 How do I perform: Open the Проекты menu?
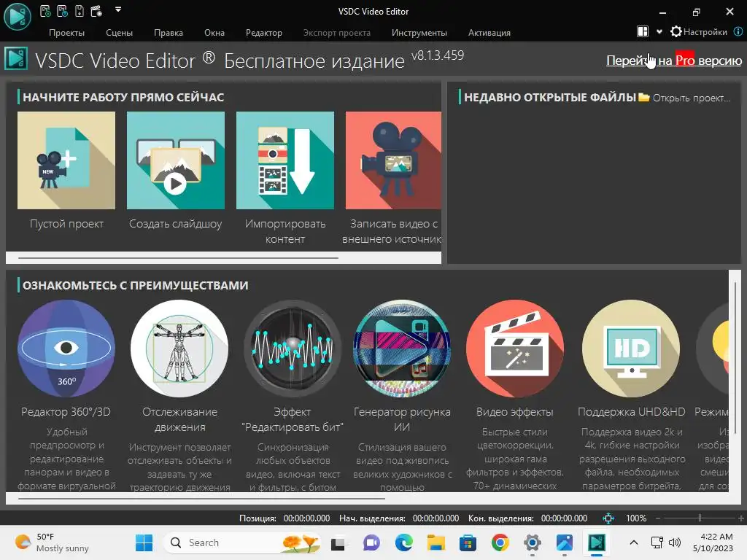tap(66, 32)
